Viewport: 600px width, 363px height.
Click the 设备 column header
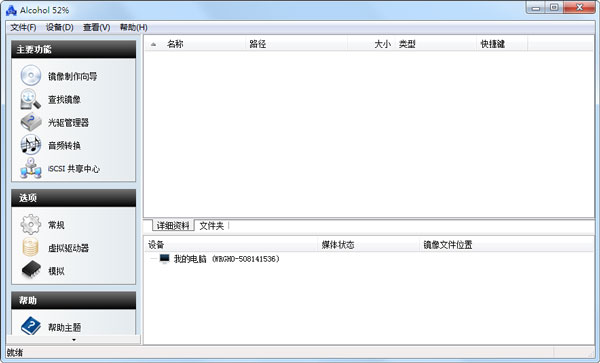point(231,245)
